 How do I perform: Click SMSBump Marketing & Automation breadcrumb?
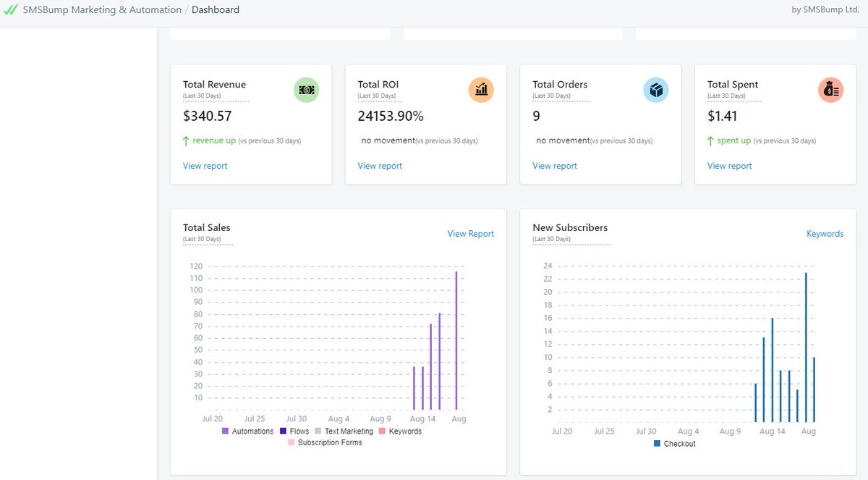click(x=102, y=10)
